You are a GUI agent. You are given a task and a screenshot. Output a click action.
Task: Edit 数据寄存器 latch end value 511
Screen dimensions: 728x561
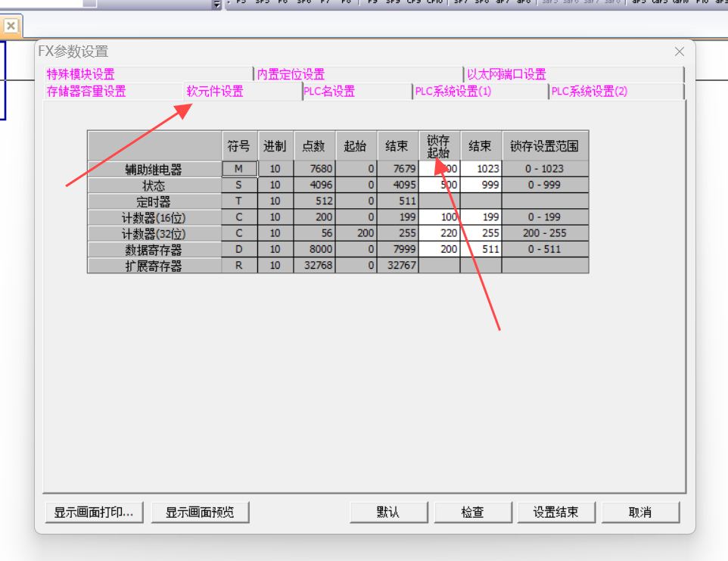point(481,249)
